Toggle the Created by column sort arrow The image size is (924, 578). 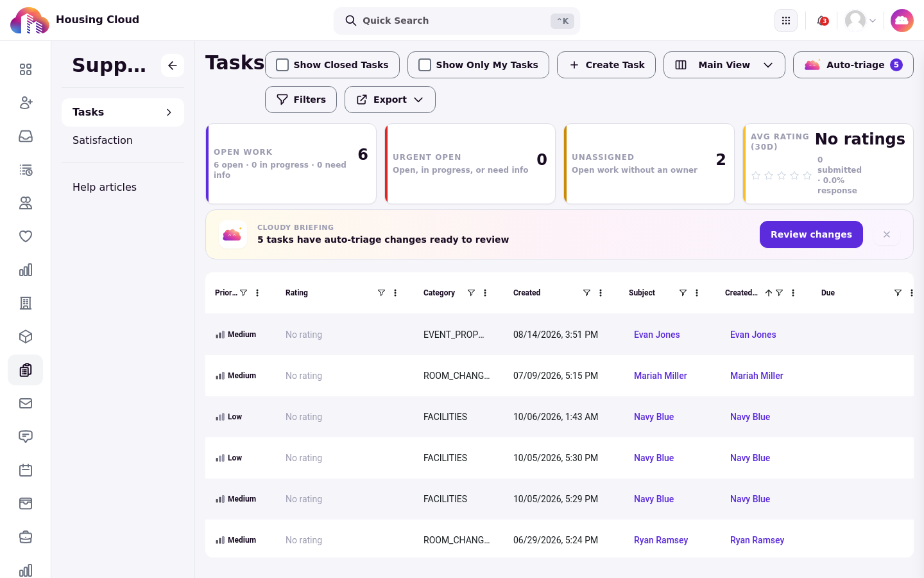click(768, 293)
